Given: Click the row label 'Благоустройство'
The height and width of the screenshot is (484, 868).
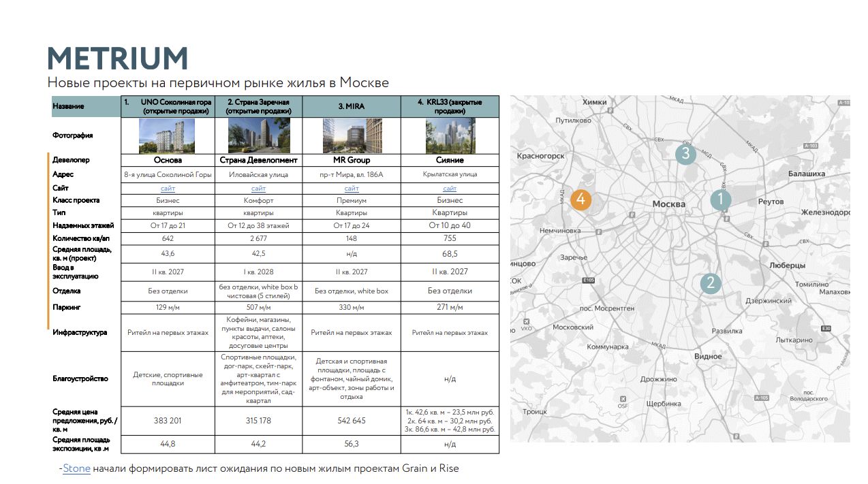Looking at the screenshot, I should click(80, 378).
